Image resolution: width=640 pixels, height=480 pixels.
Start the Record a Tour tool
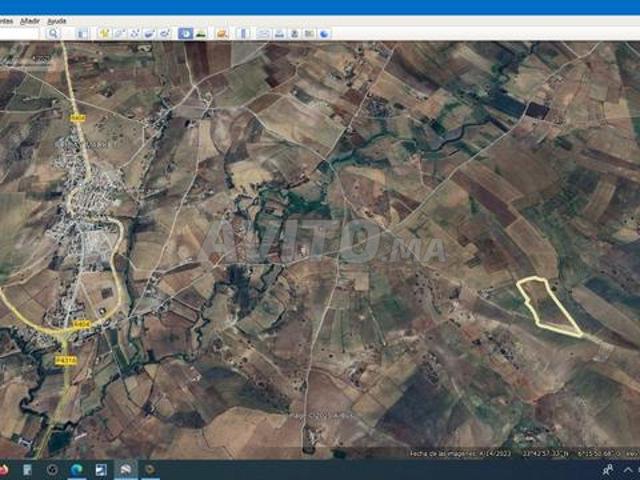pos(163,33)
